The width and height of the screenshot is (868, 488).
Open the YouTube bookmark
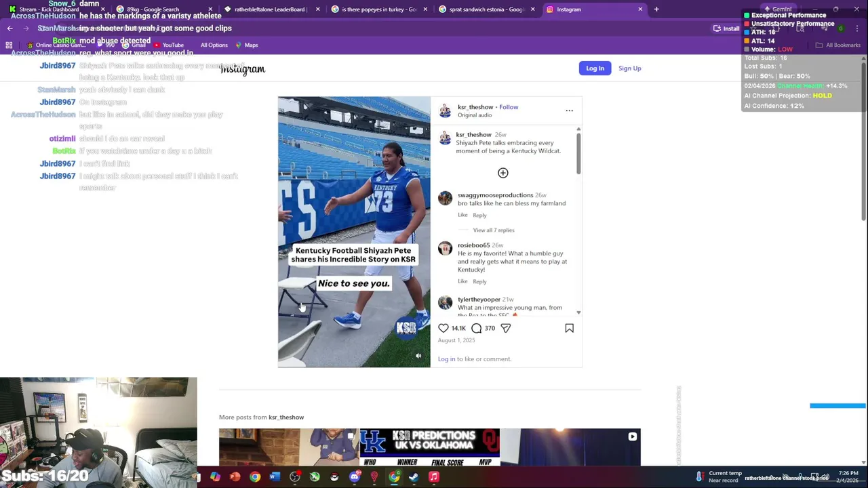tap(169, 45)
